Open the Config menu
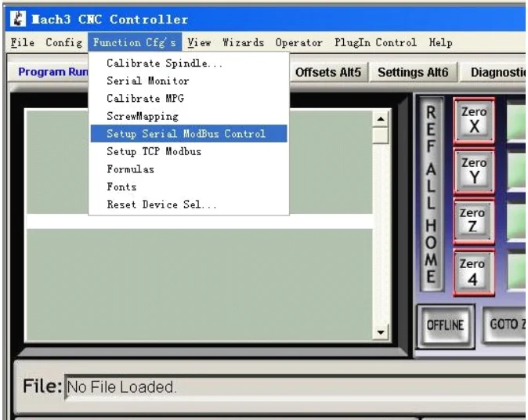Image resolution: width=528 pixels, height=420 pixels. pos(63,43)
